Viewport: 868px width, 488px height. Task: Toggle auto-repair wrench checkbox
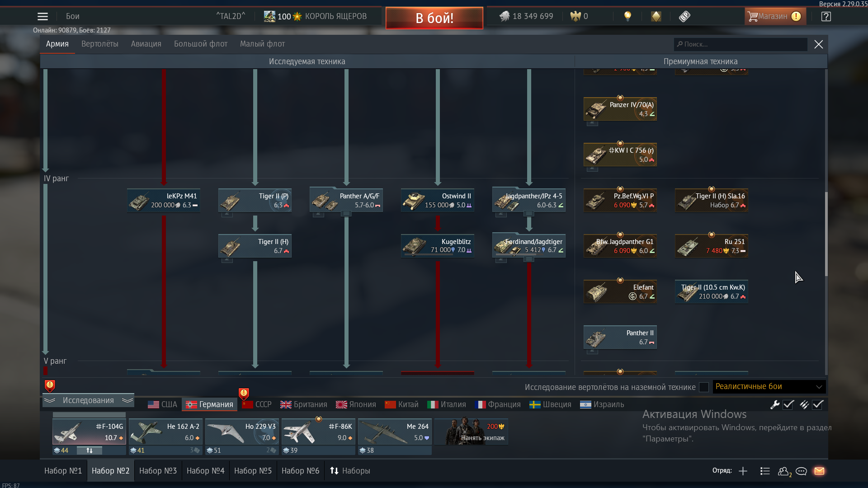[x=788, y=405]
